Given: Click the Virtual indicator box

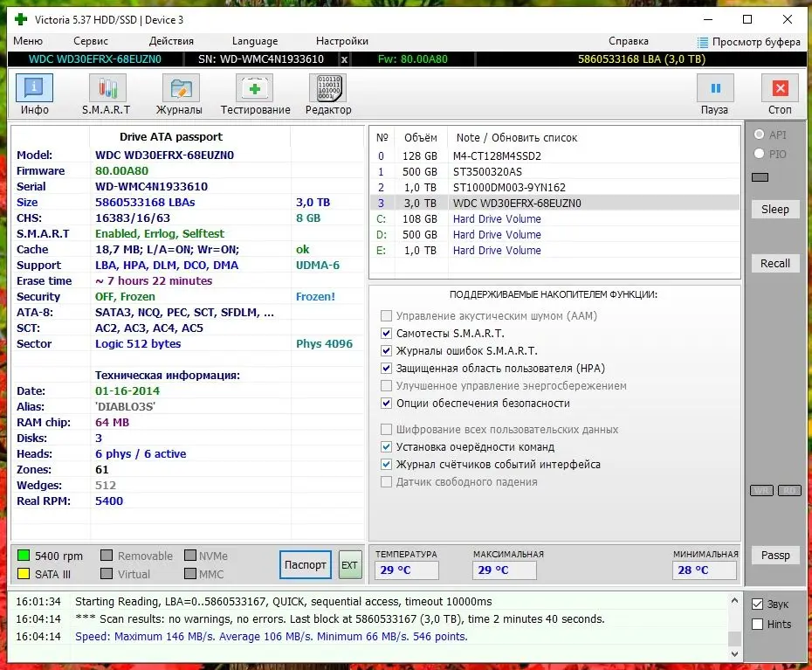Looking at the screenshot, I should 107,574.
